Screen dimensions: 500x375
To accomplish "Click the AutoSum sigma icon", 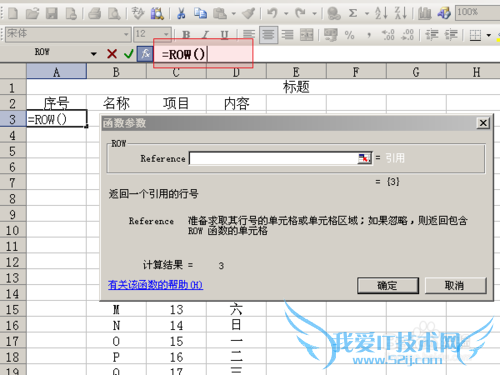I will click(353, 14).
